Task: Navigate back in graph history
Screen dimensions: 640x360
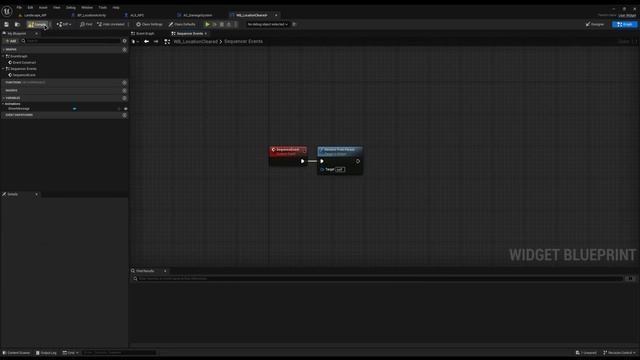Action: [146, 42]
